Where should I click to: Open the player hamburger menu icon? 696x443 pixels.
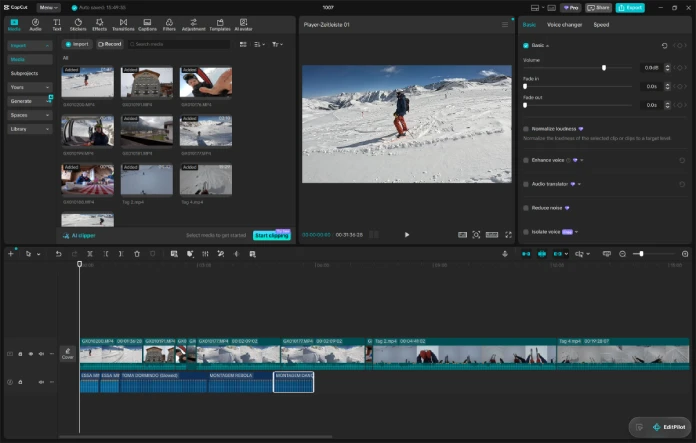point(505,25)
